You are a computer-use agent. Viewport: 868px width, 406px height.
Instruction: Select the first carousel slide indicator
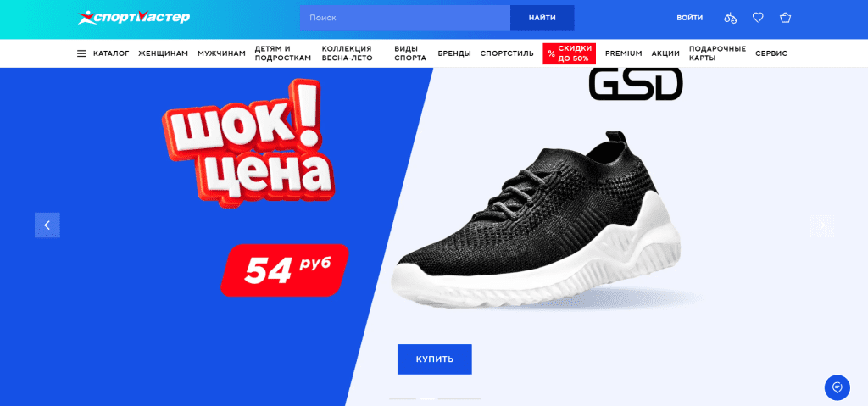pyautogui.click(x=403, y=398)
